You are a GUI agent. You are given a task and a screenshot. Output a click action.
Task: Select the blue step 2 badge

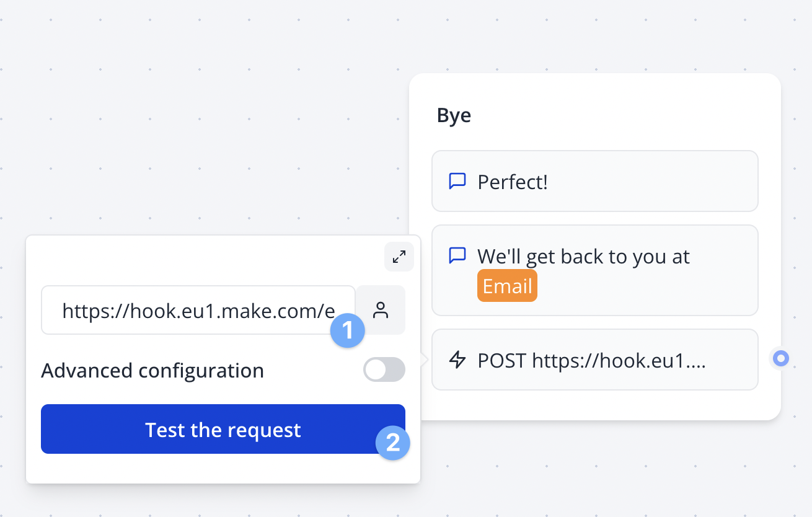coord(393,443)
